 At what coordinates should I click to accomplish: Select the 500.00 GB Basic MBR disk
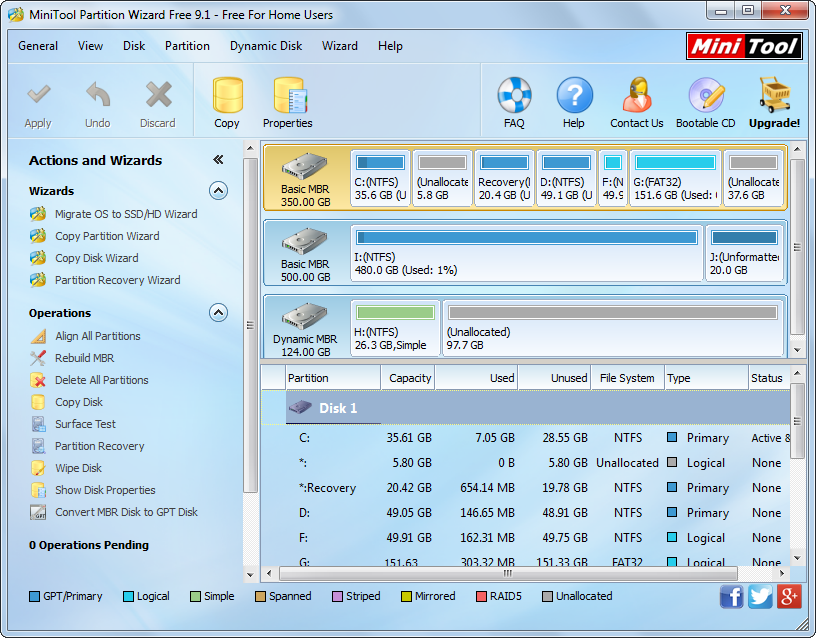tap(306, 253)
